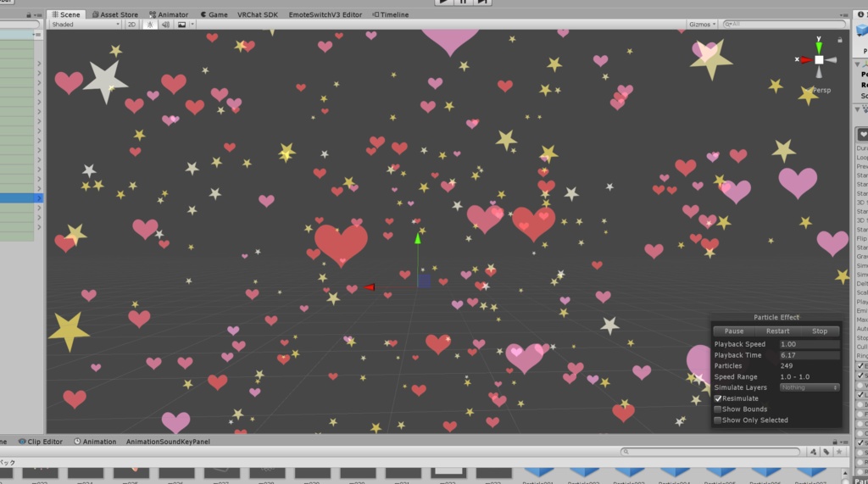Image resolution: width=868 pixels, height=484 pixels.
Task: Click the green Y-axis move handle arrow
Action: click(x=418, y=239)
